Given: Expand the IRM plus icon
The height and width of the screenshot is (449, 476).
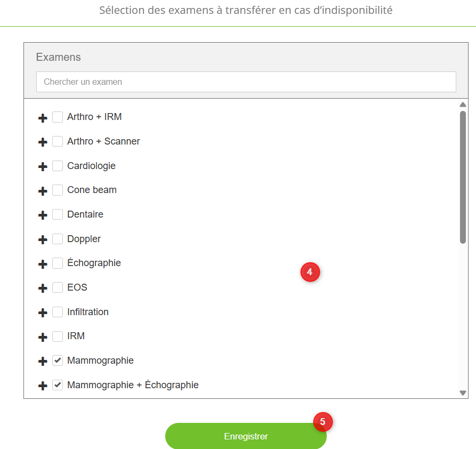Looking at the screenshot, I should tap(43, 337).
